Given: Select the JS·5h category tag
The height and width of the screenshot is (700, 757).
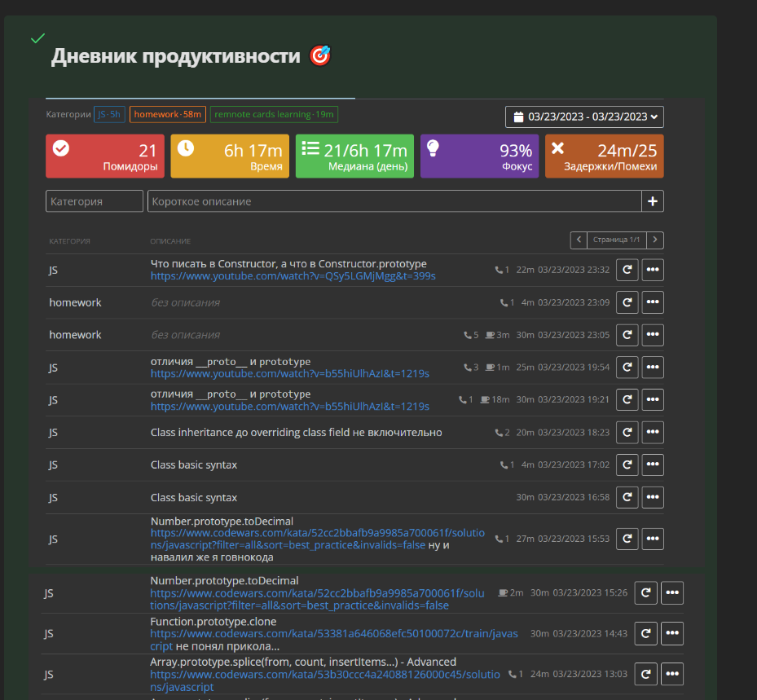Looking at the screenshot, I should (x=109, y=114).
